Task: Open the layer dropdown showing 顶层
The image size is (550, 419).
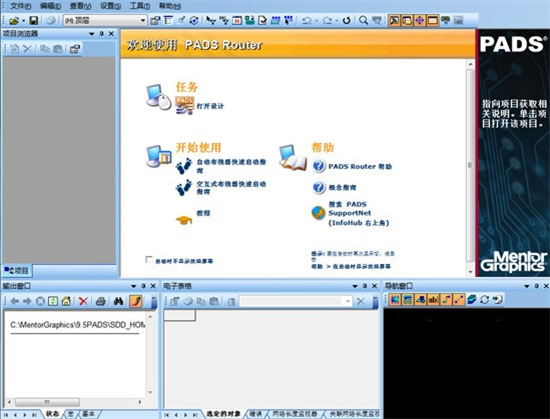Action: (x=105, y=21)
